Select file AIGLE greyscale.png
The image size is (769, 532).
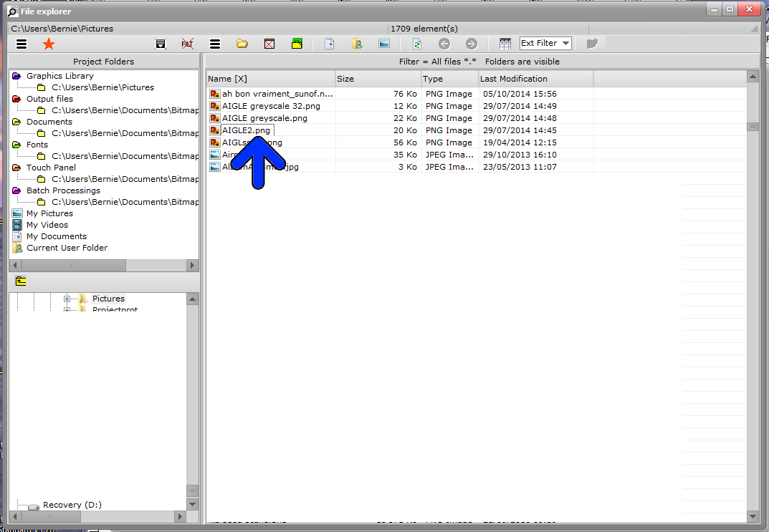[x=264, y=119]
